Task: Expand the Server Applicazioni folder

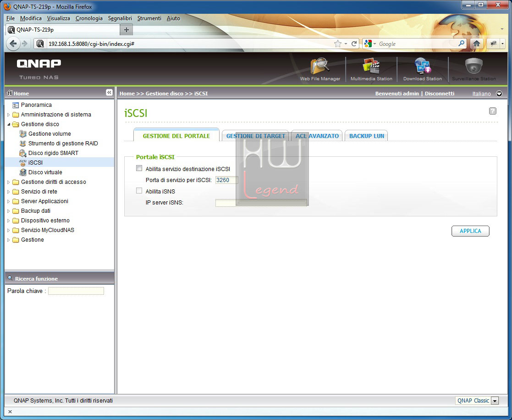Action: tap(9, 201)
